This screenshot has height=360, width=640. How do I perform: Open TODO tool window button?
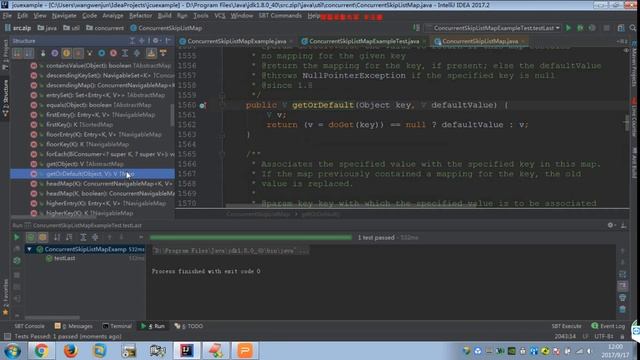pos(189,326)
